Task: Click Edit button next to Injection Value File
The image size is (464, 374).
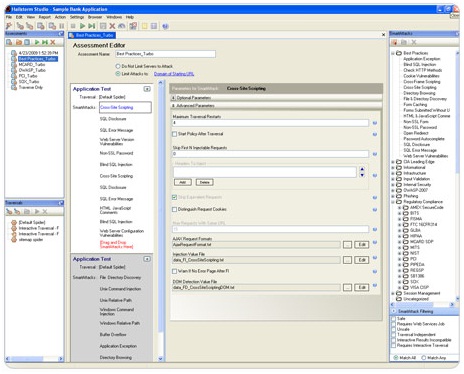Action: [362, 260]
